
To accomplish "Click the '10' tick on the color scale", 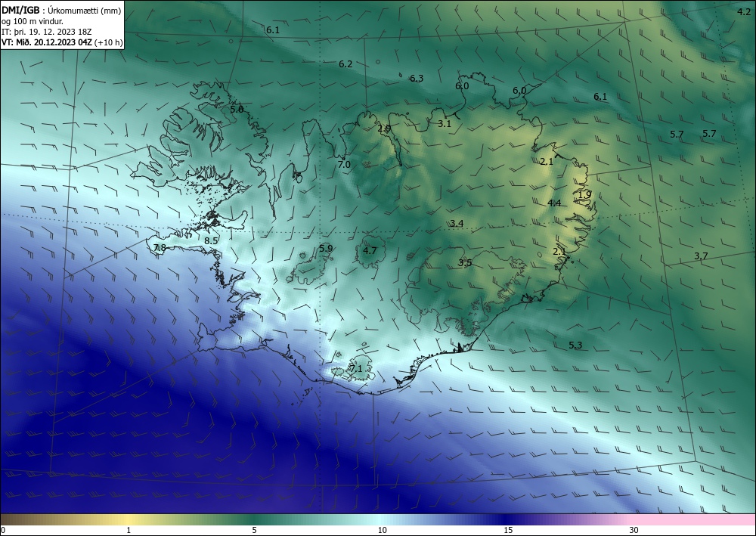I will click(x=382, y=530).
